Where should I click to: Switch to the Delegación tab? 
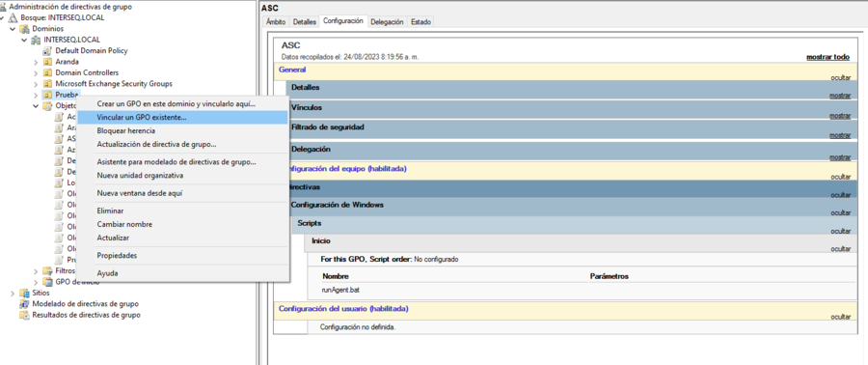[387, 22]
